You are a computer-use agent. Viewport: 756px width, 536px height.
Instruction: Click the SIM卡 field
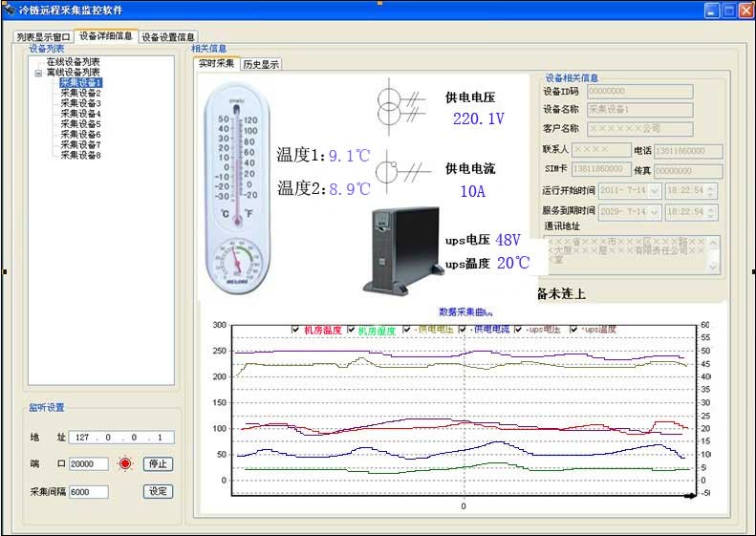(601, 169)
